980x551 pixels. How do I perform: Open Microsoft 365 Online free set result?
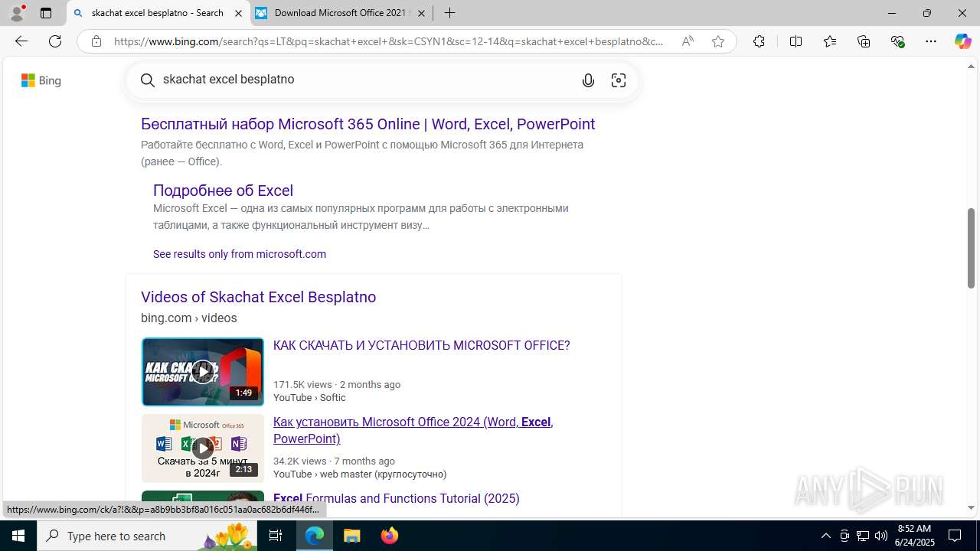coord(368,124)
